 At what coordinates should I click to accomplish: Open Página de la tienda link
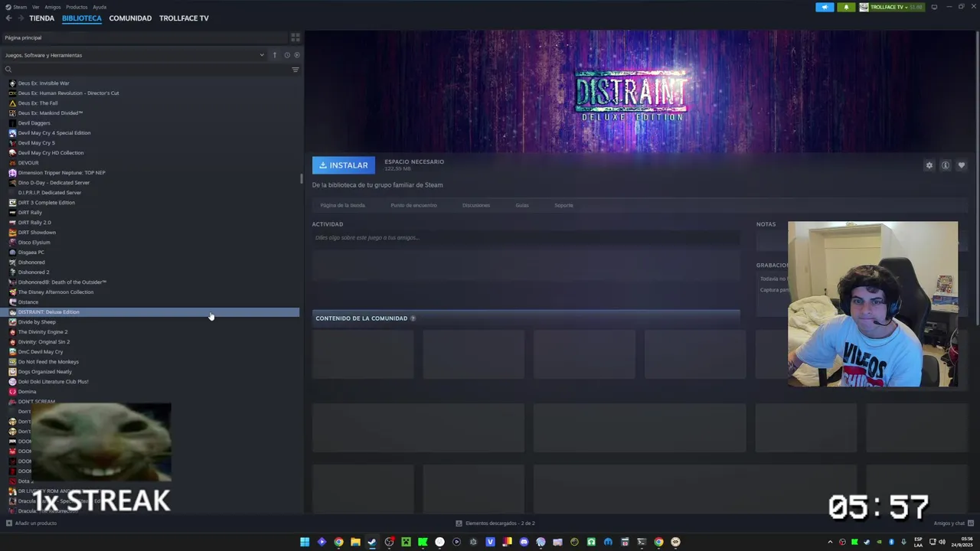click(342, 205)
